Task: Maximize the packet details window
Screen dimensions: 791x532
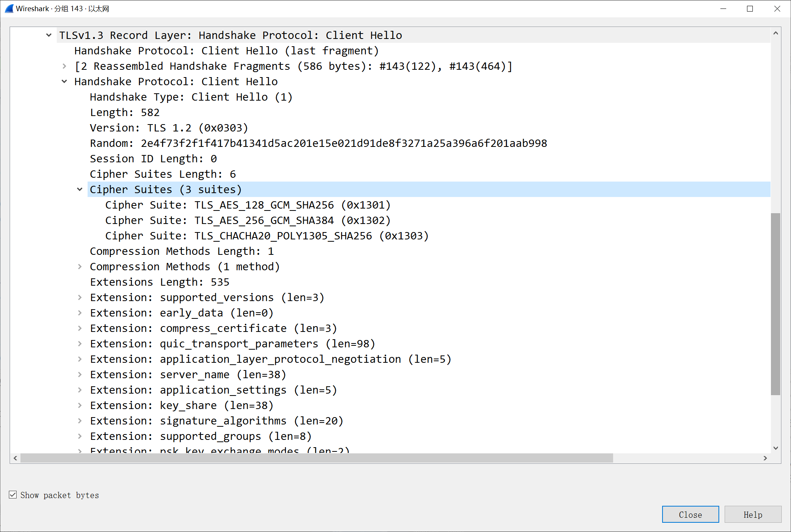Action: 750,8
